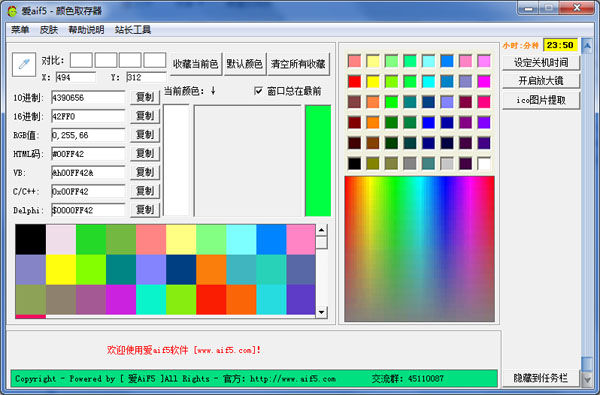600x395 pixels.
Task: Click saved colors scrollbar up arrow
Action: (x=321, y=230)
